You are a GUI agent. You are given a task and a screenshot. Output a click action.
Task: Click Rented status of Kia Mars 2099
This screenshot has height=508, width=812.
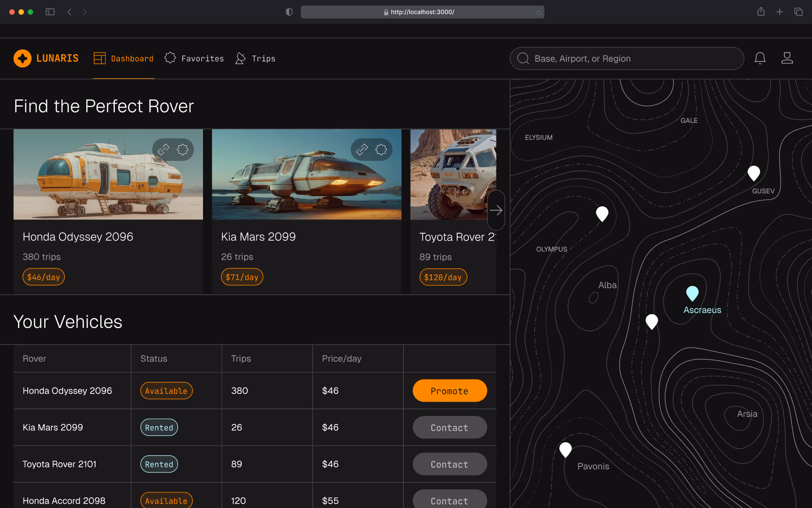coord(159,428)
